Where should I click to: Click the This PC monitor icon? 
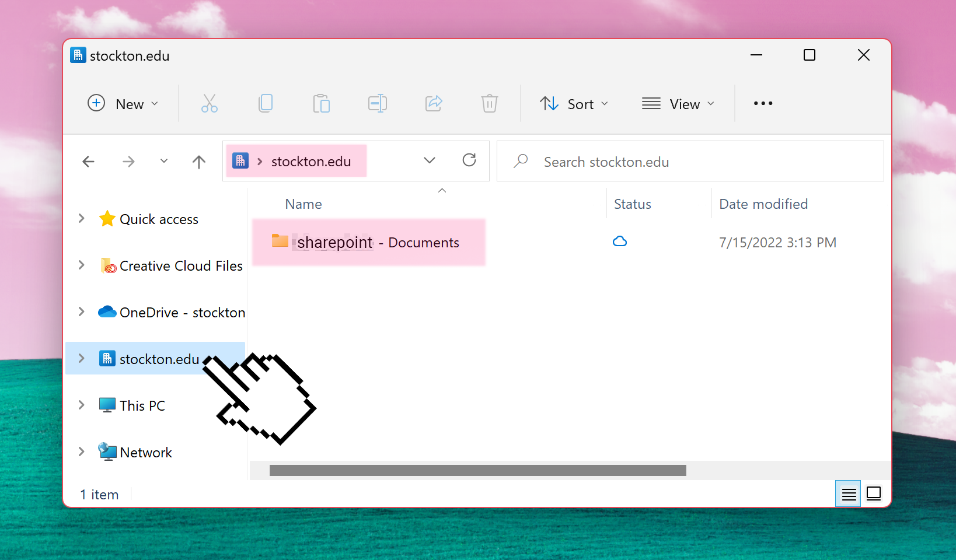107,405
